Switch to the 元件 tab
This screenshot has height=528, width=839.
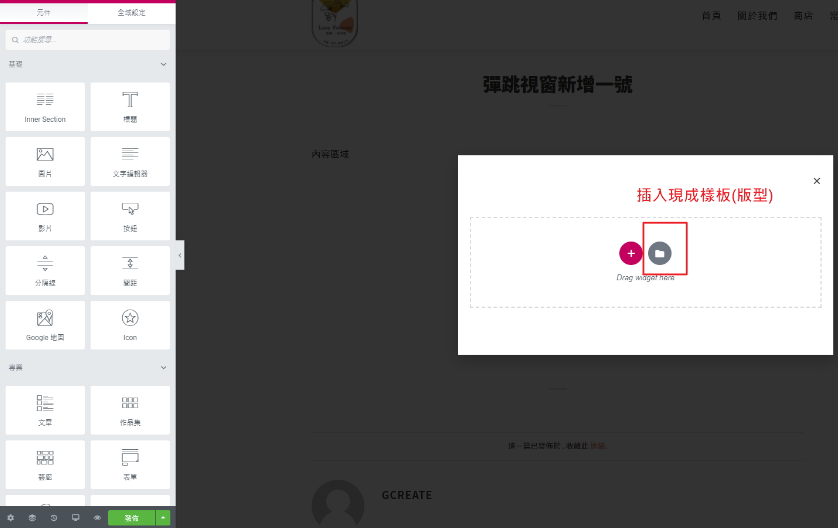44,11
